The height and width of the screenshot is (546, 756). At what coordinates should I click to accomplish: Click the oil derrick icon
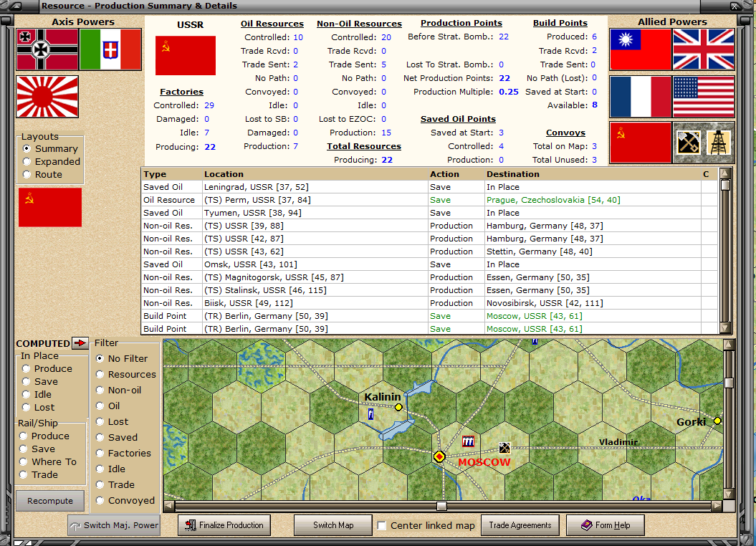click(x=719, y=143)
